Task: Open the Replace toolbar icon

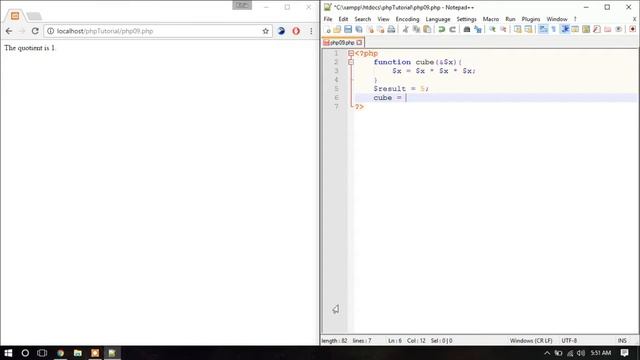Action: click(478, 29)
